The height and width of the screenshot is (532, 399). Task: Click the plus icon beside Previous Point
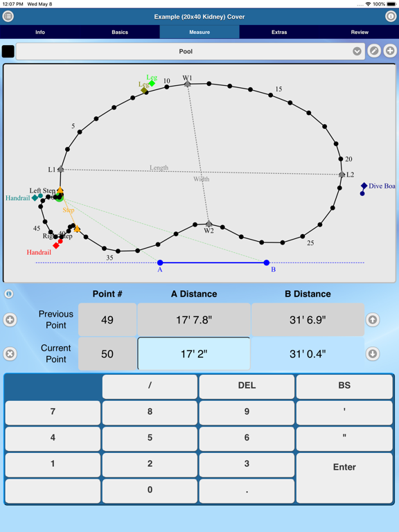[10, 319]
